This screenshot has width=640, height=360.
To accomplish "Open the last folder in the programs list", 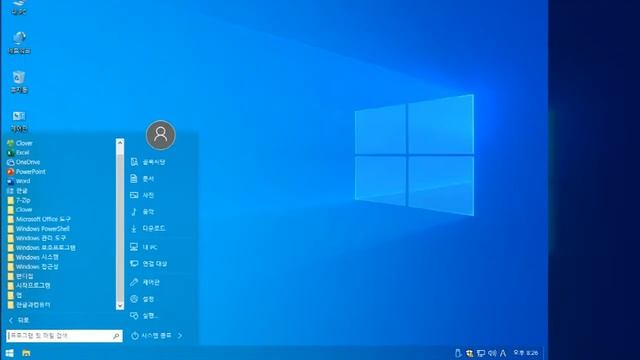I will [x=29, y=305].
